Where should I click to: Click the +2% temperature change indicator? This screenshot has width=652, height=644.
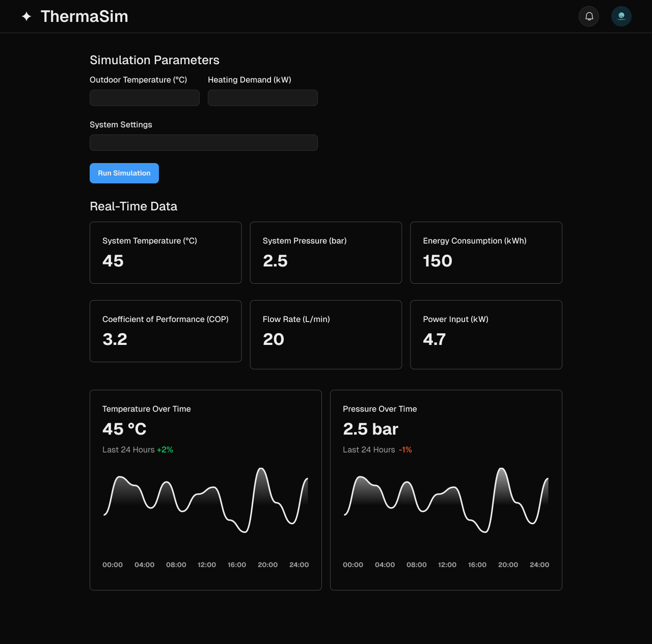coord(165,450)
